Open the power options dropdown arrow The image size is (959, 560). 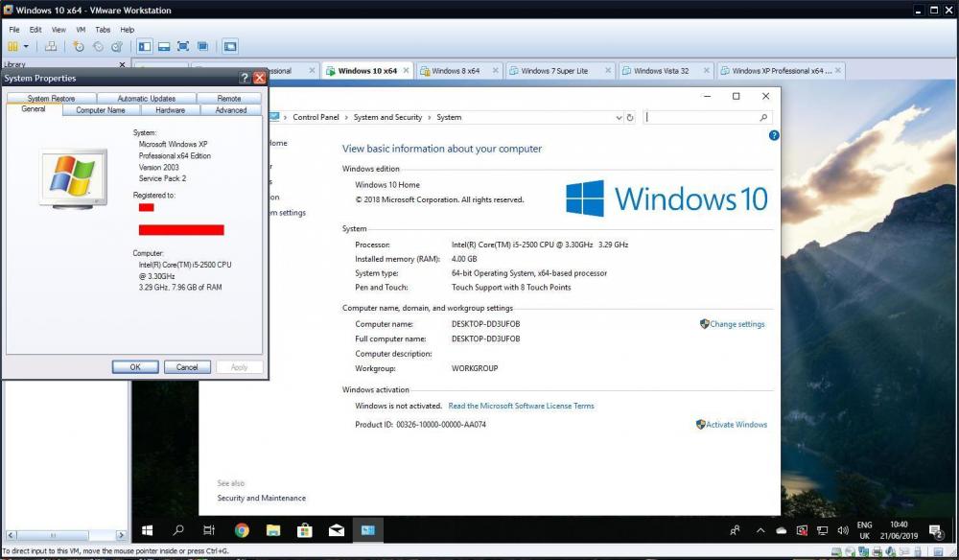click(26, 46)
